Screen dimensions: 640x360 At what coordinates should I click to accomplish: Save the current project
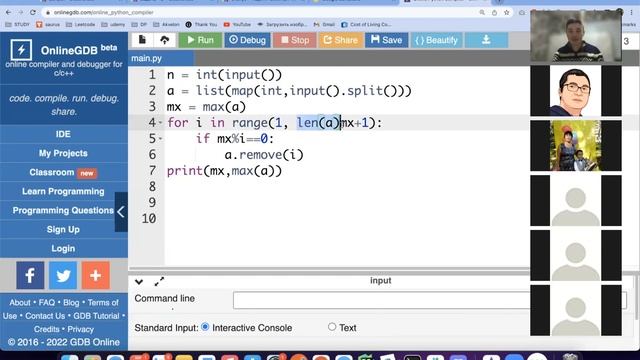coord(387,40)
